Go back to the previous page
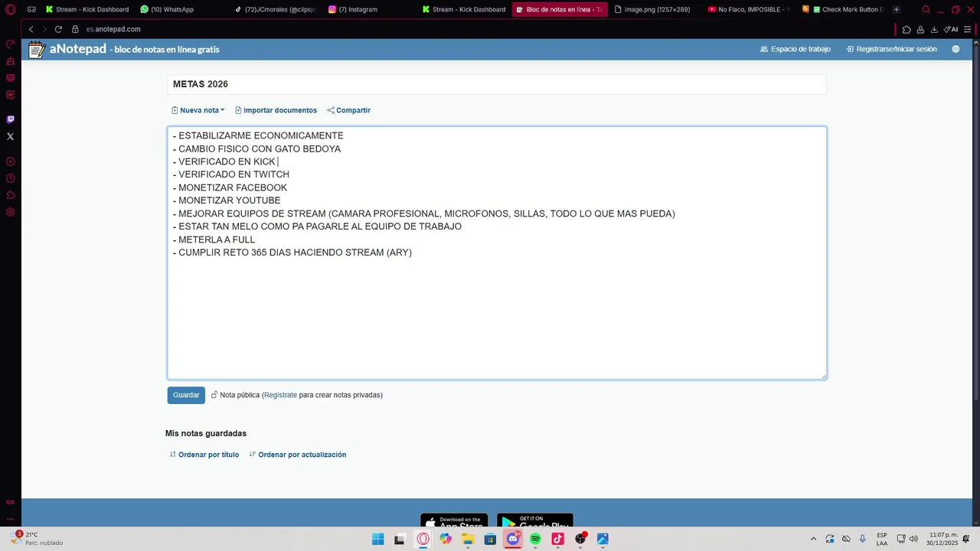980x551 pixels. pos(31,29)
